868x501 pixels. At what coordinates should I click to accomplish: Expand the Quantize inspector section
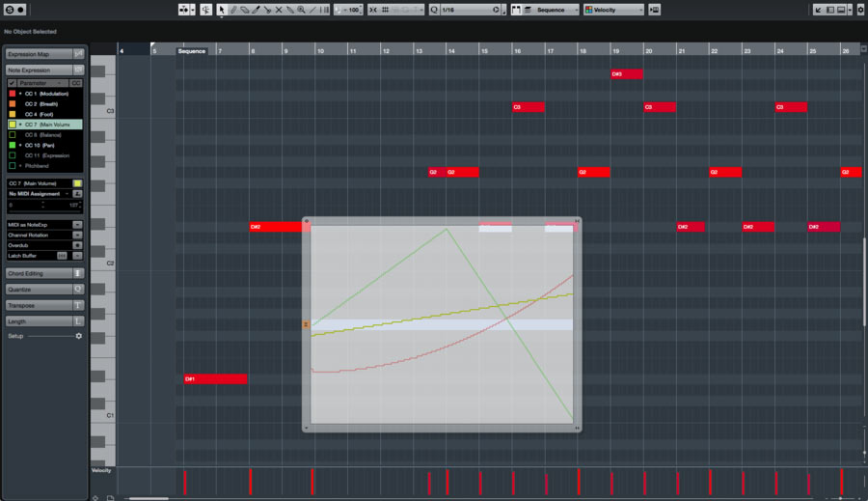coord(44,290)
